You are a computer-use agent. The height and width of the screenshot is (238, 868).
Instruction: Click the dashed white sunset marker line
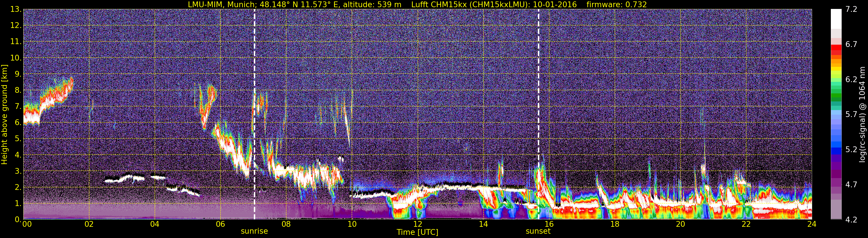point(538,114)
